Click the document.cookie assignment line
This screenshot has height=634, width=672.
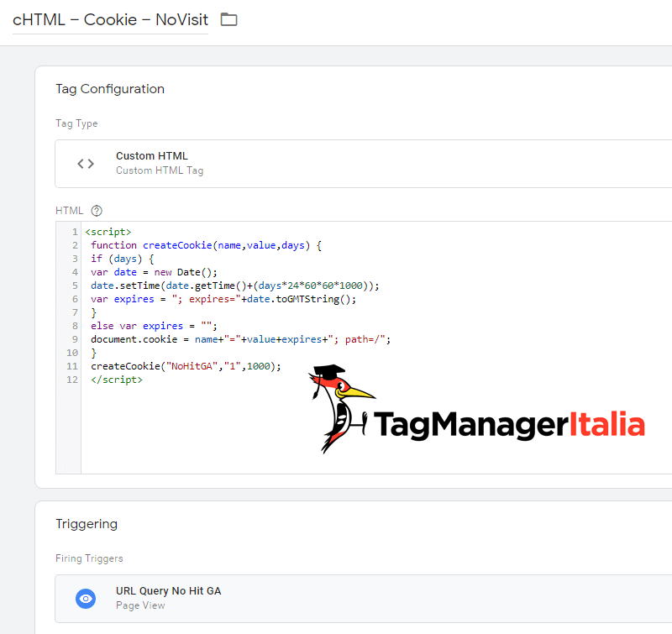240,339
